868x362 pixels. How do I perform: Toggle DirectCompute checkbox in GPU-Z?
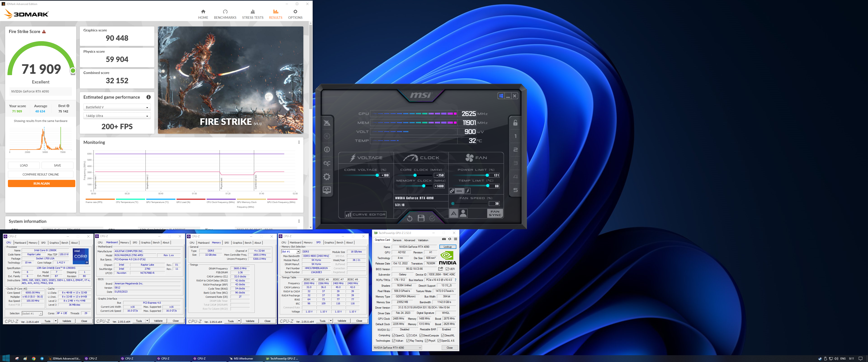(x=421, y=336)
